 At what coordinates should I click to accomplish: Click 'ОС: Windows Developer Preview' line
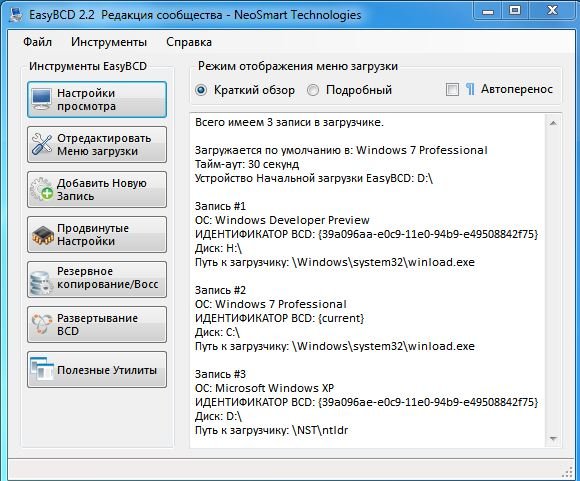[x=282, y=220]
